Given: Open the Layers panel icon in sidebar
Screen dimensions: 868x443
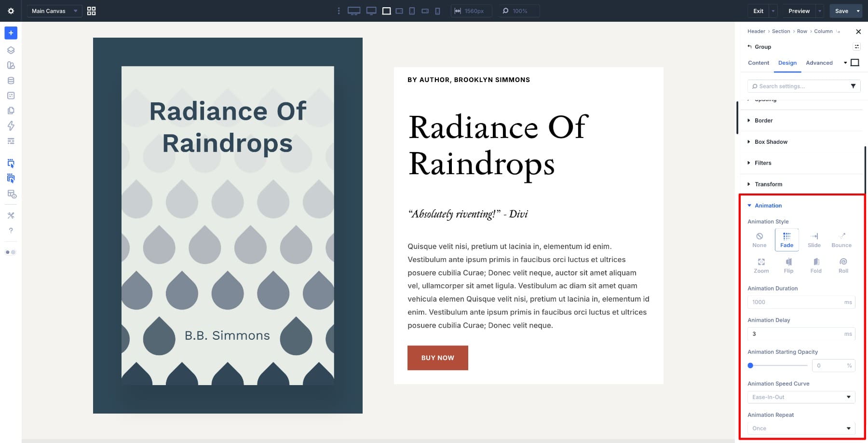Looking at the screenshot, I should [11, 50].
